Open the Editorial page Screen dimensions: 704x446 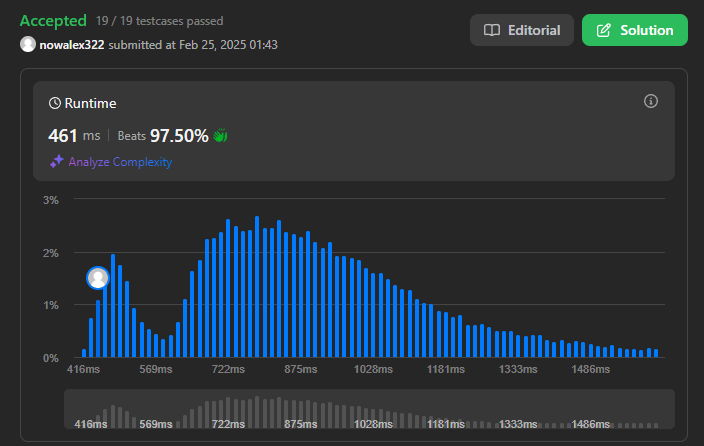[x=522, y=30]
